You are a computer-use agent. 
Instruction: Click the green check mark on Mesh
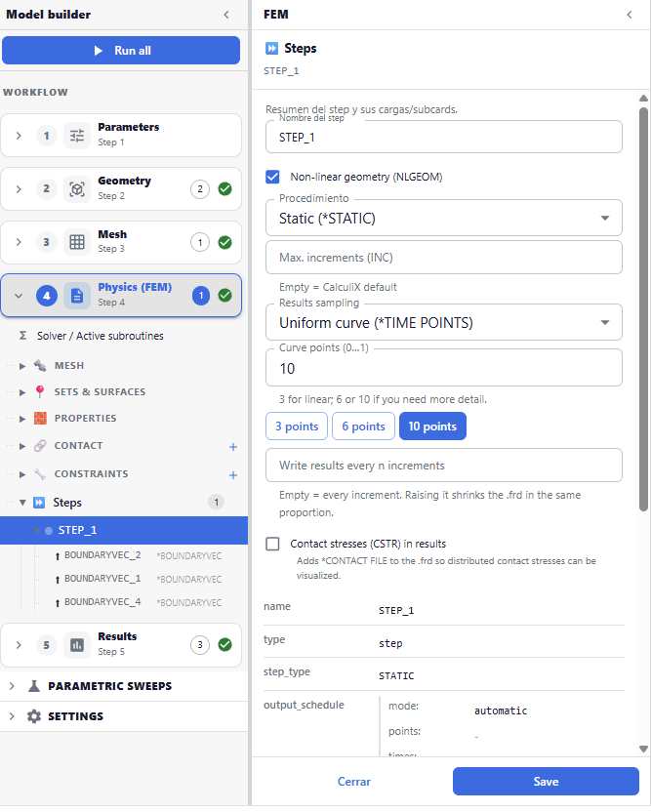[224, 242]
